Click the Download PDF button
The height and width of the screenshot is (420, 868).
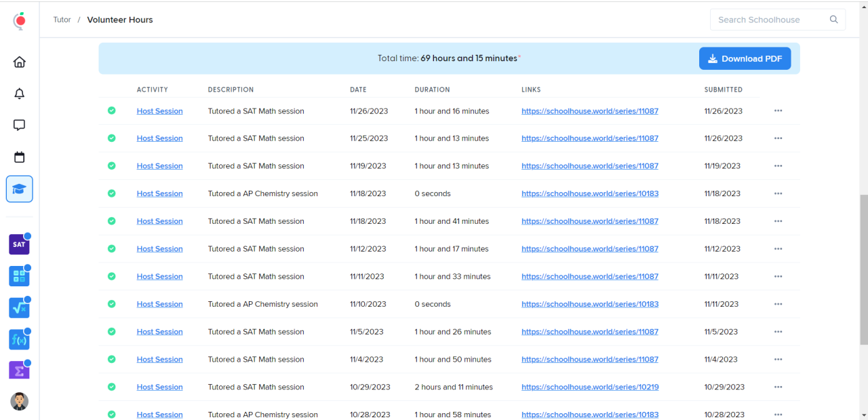(x=745, y=58)
